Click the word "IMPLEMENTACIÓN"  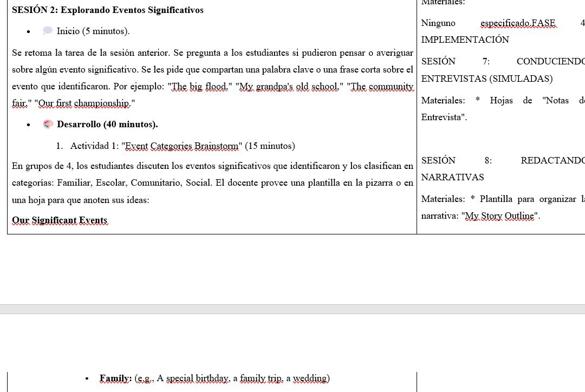pyautogui.click(x=465, y=40)
